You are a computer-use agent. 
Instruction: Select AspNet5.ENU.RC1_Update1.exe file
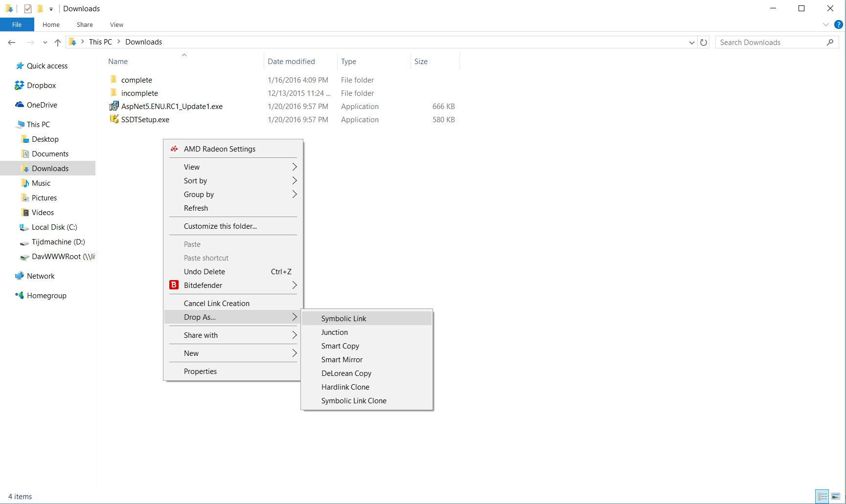172,107
